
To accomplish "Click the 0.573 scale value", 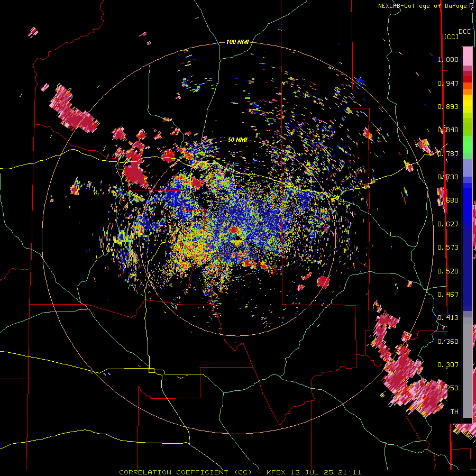I will tap(448, 248).
